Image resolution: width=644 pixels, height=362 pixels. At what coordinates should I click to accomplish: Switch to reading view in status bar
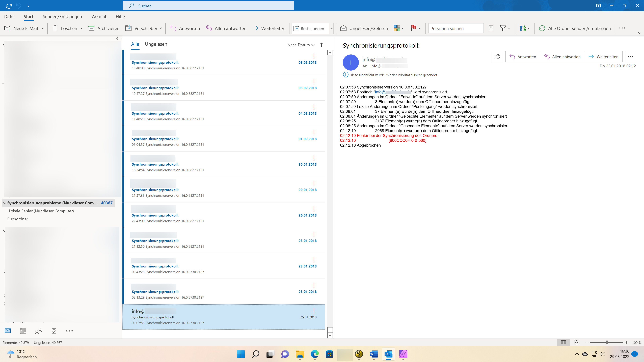point(577,342)
